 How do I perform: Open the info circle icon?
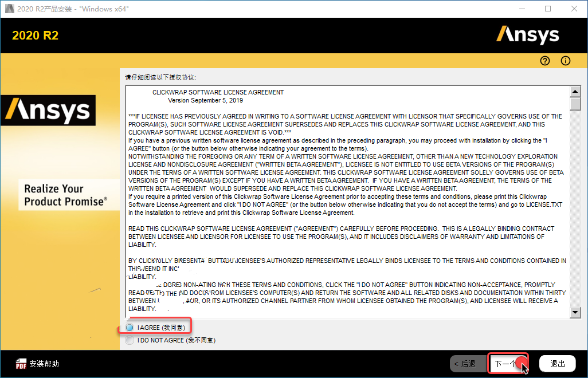pyautogui.click(x=566, y=61)
